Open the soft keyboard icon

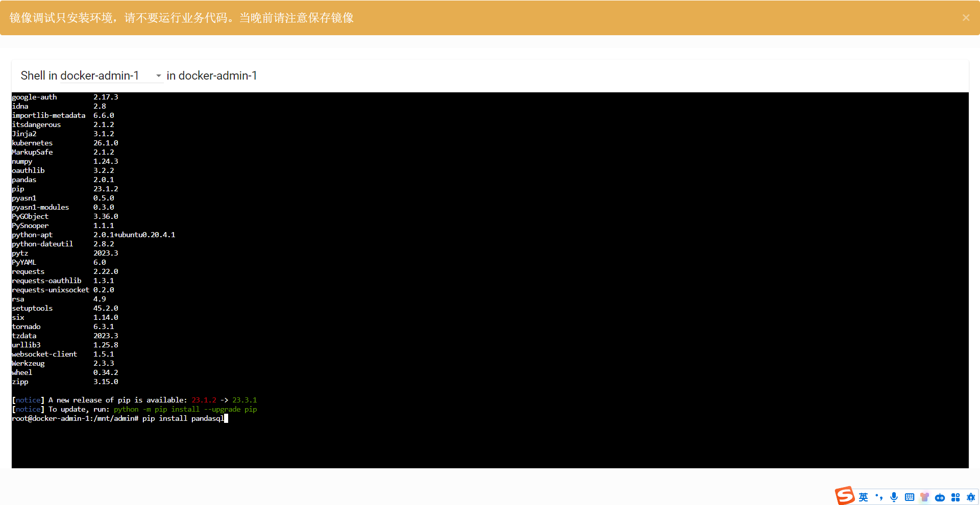(x=910, y=497)
